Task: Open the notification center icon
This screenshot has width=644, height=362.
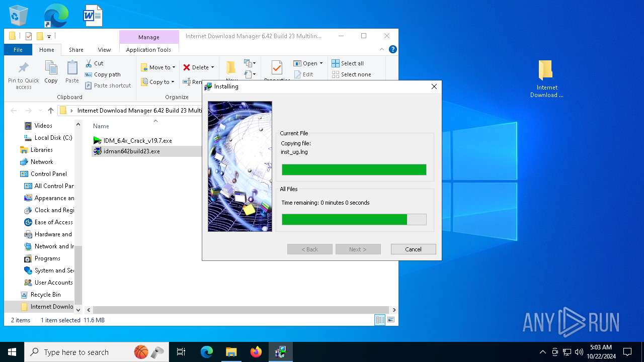Action: click(x=627, y=352)
